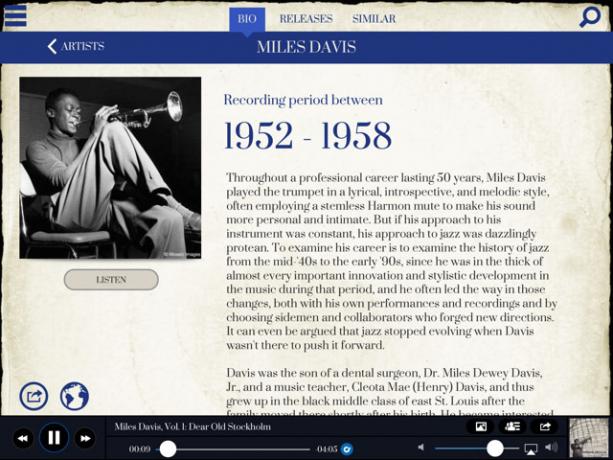Screen dimensions: 613x460
Task: Click the share icon in player bar
Action: (545, 426)
